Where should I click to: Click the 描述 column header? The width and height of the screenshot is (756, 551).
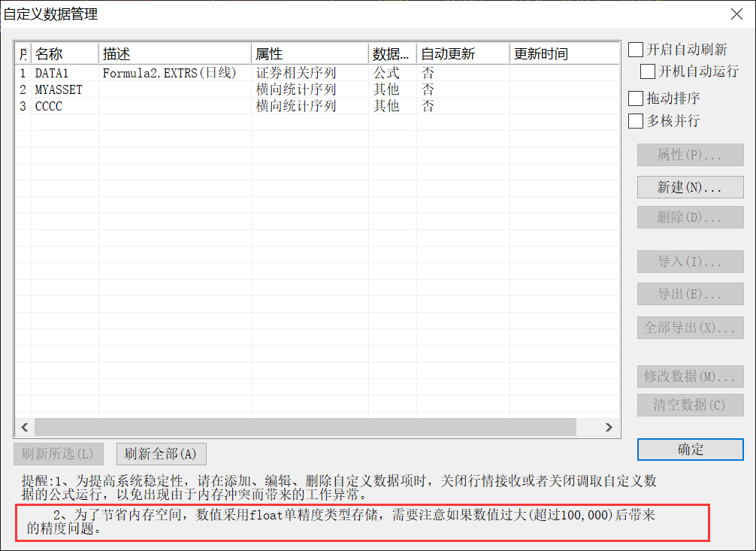click(x=174, y=53)
